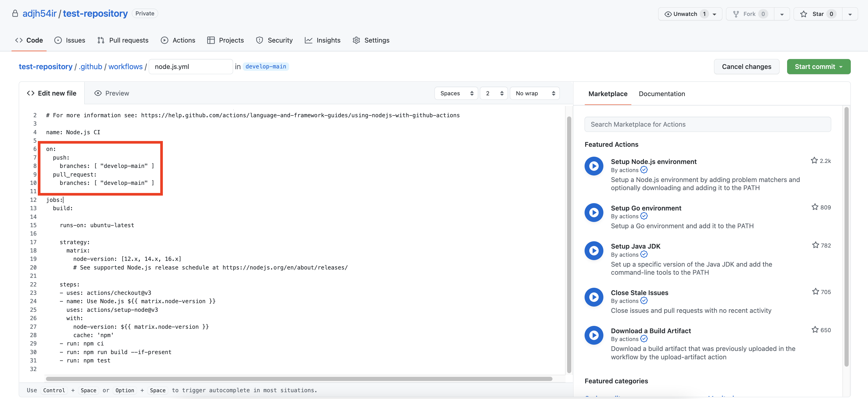The image size is (868, 399).
Task: Open the Spaces indent mode dropdown
Action: pos(456,93)
